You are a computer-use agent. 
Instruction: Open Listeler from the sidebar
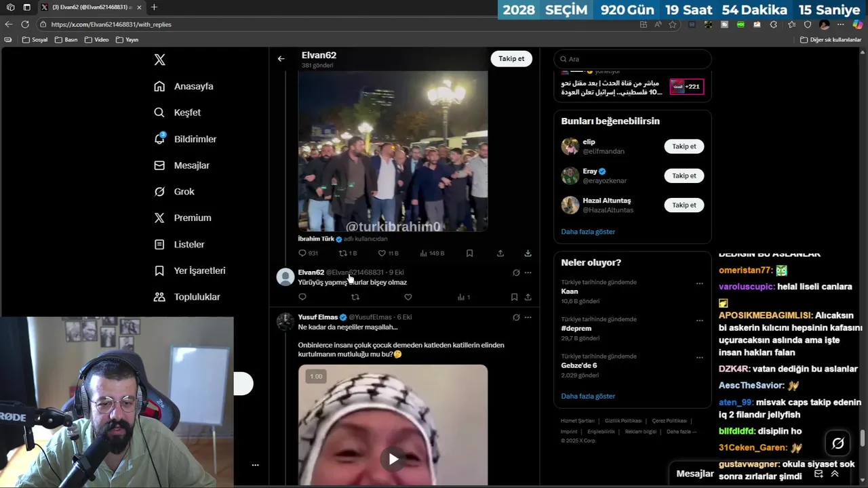[179, 244]
